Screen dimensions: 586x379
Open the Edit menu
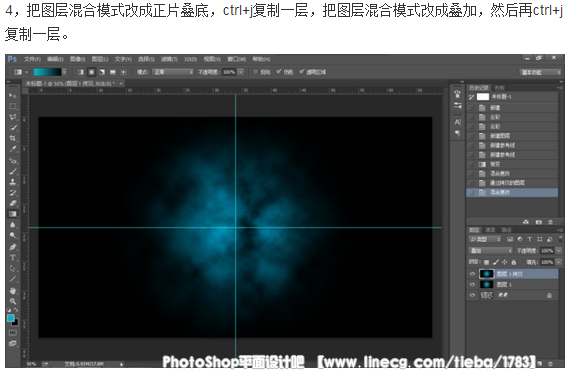55,59
